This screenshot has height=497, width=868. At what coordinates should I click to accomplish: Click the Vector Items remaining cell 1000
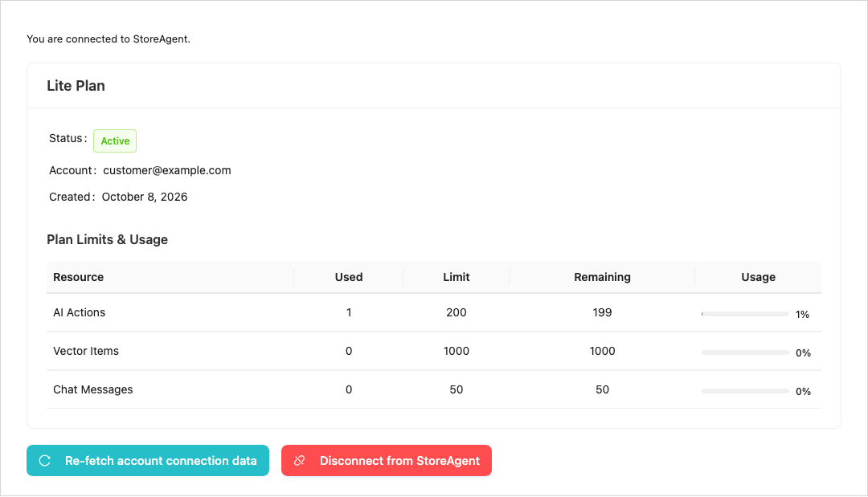(602, 351)
